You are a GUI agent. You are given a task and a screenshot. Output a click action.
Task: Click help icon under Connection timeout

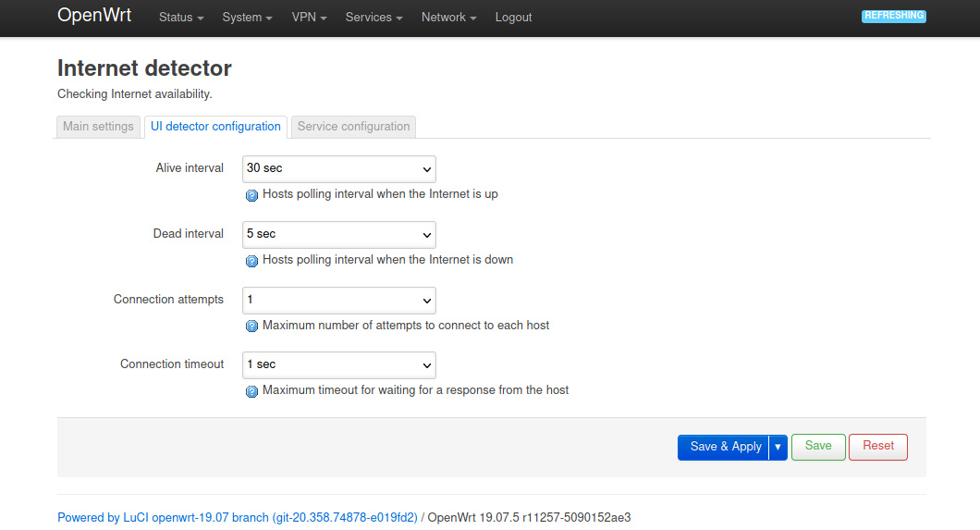pyautogui.click(x=251, y=391)
